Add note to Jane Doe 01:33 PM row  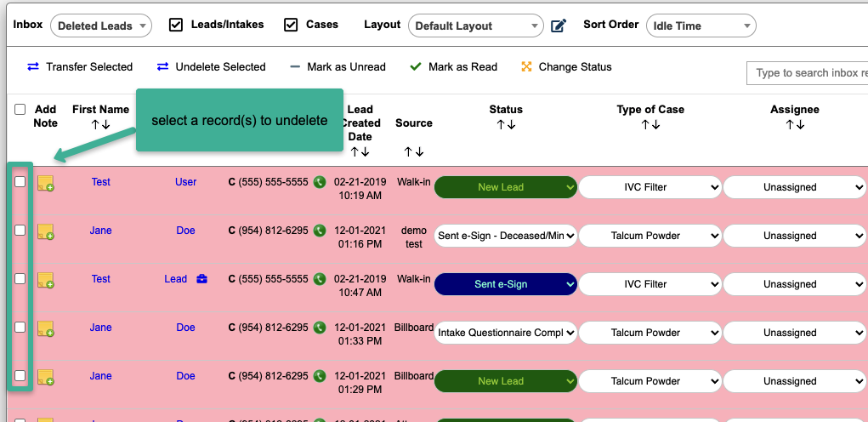(45, 328)
